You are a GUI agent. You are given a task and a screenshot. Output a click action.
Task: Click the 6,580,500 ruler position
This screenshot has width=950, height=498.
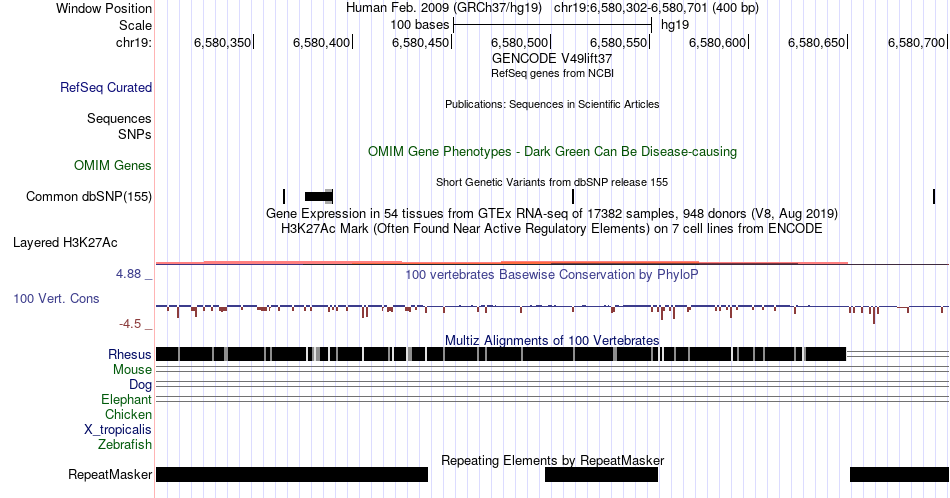pyautogui.click(x=519, y=42)
